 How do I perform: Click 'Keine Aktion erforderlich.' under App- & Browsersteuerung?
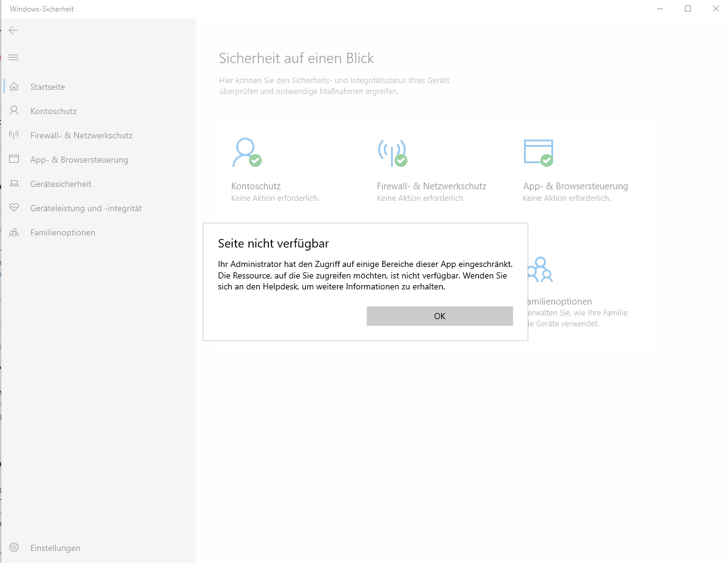coord(566,198)
